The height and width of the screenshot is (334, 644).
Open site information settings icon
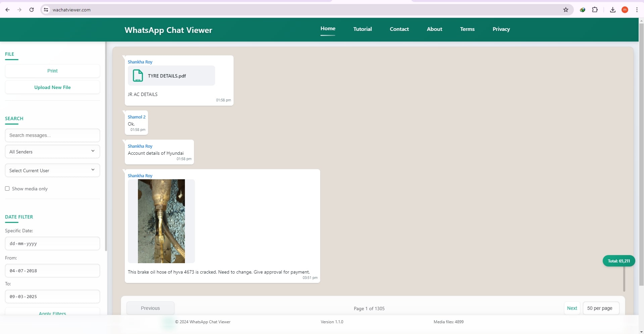point(46,10)
